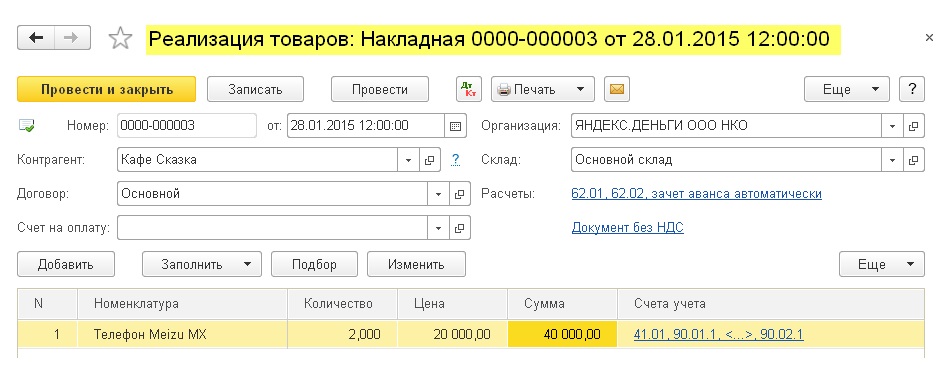Expand Заполнить dropdown button
This screenshot has width=945, height=377.
point(202,264)
